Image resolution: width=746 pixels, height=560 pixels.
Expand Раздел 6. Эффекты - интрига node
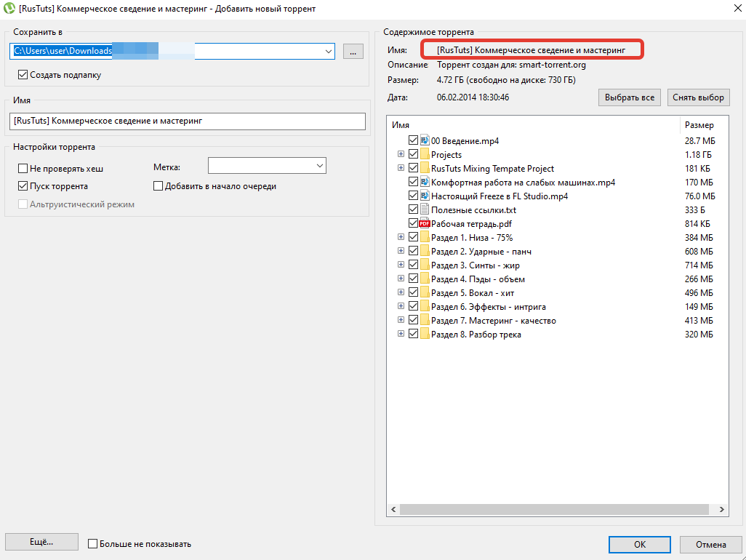pos(401,305)
